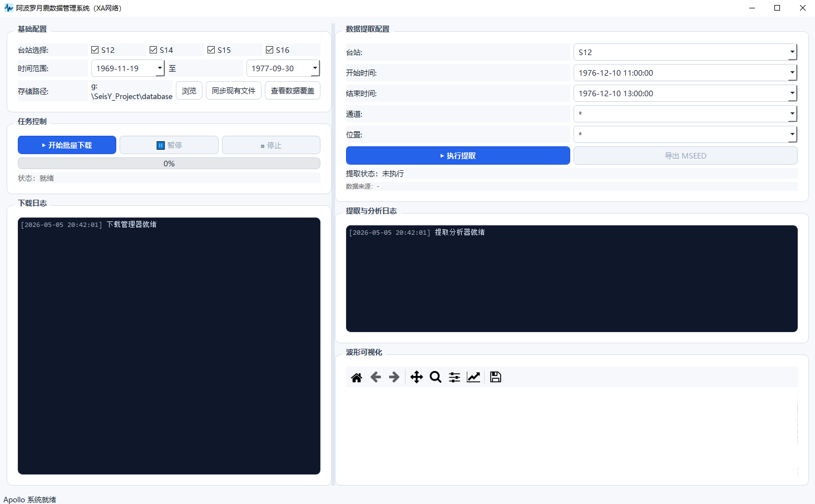Click the 至 date range separator

pos(172,68)
